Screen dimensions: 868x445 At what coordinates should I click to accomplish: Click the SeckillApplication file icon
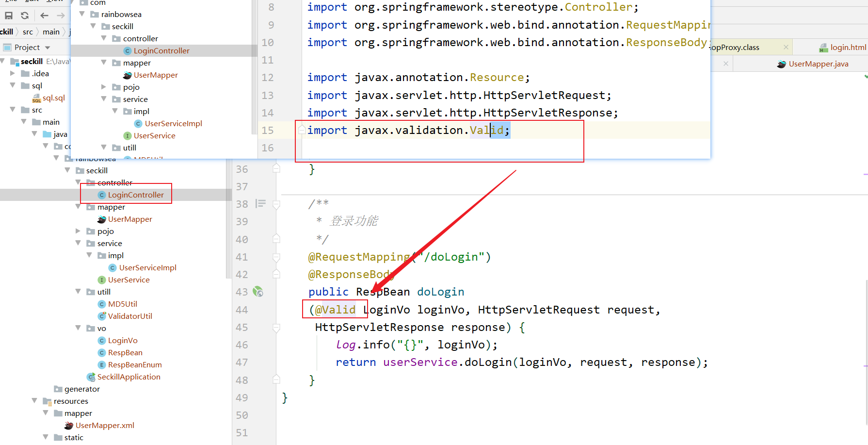click(91, 377)
